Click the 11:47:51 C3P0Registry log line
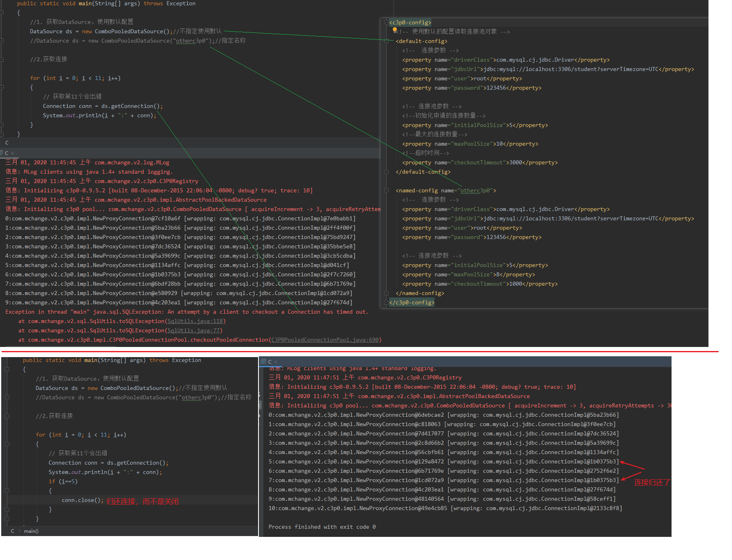The width and height of the screenshot is (732, 560). (365, 377)
